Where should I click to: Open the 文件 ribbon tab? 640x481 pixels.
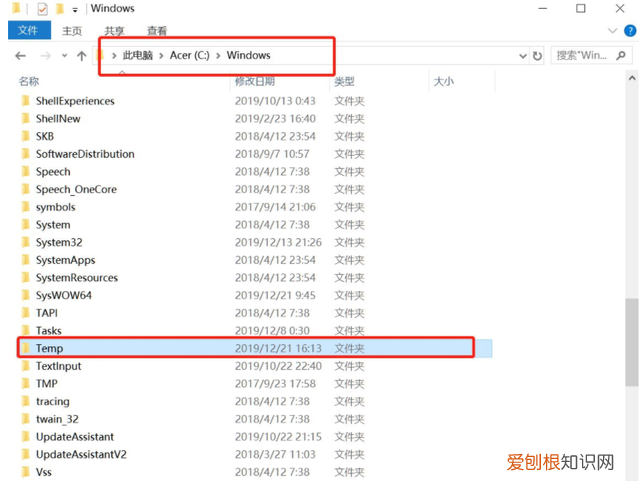(29, 30)
